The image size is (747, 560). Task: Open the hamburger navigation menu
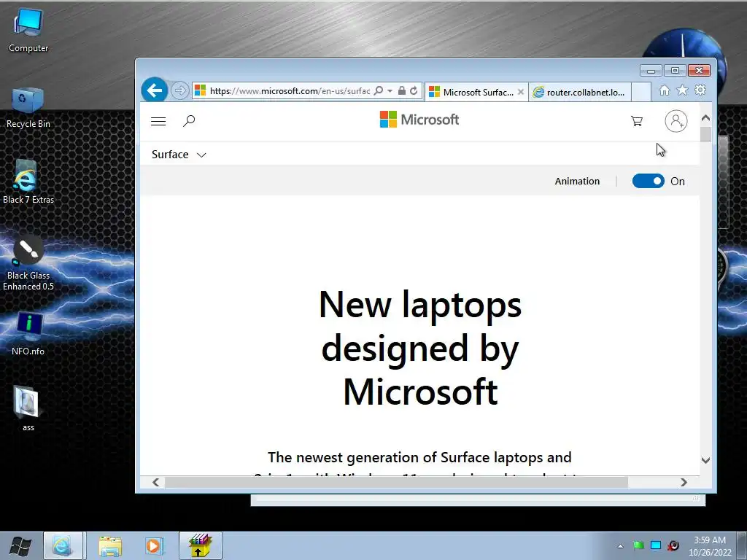[158, 121]
